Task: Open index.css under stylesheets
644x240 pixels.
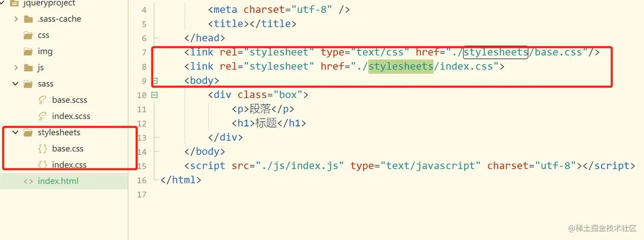Action: point(69,165)
